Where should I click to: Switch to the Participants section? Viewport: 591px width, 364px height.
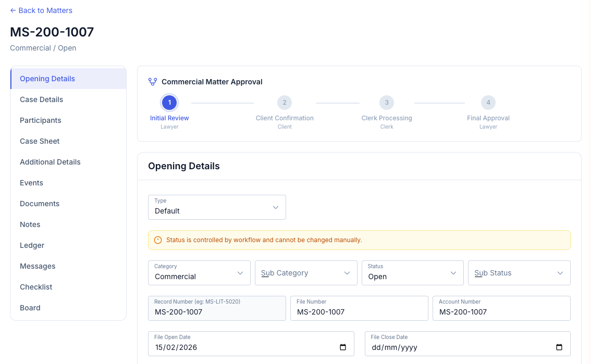tap(41, 120)
